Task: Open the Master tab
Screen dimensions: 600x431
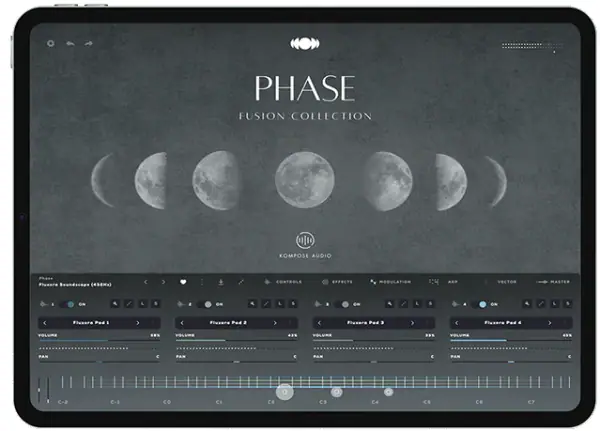Action: click(x=553, y=282)
